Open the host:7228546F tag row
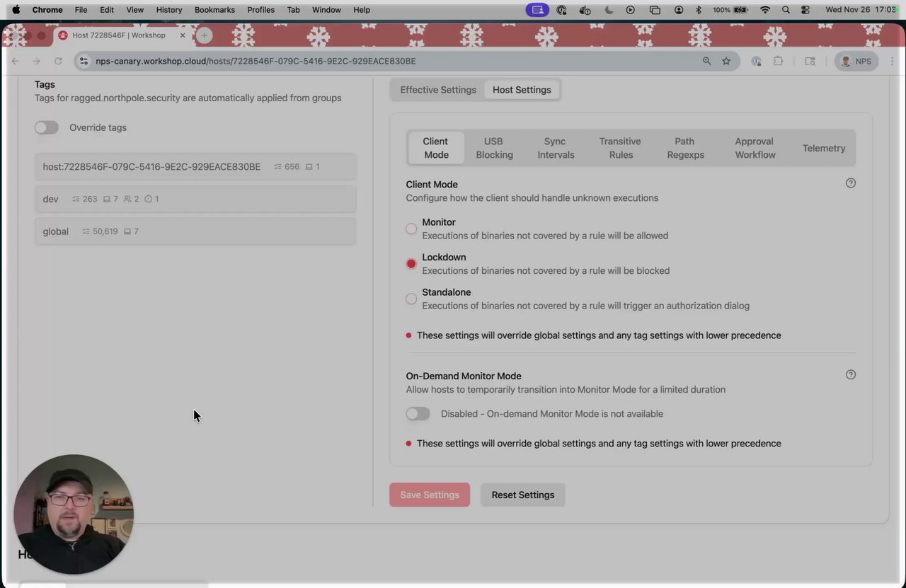The width and height of the screenshot is (906, 588). point(195,167)
